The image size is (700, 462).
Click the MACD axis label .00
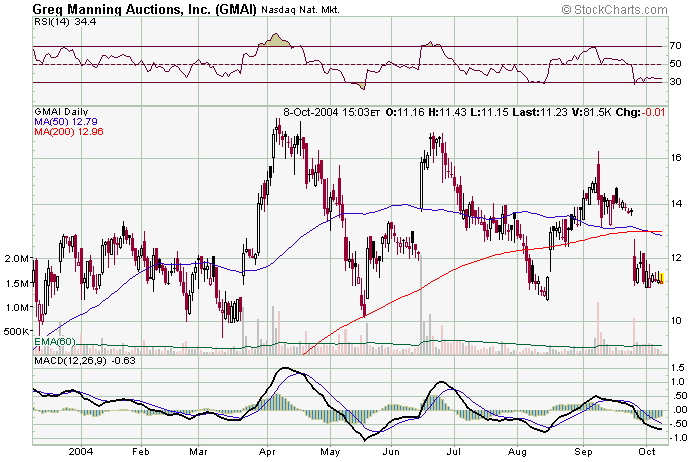pyautogui.click(x=679, y=410)
